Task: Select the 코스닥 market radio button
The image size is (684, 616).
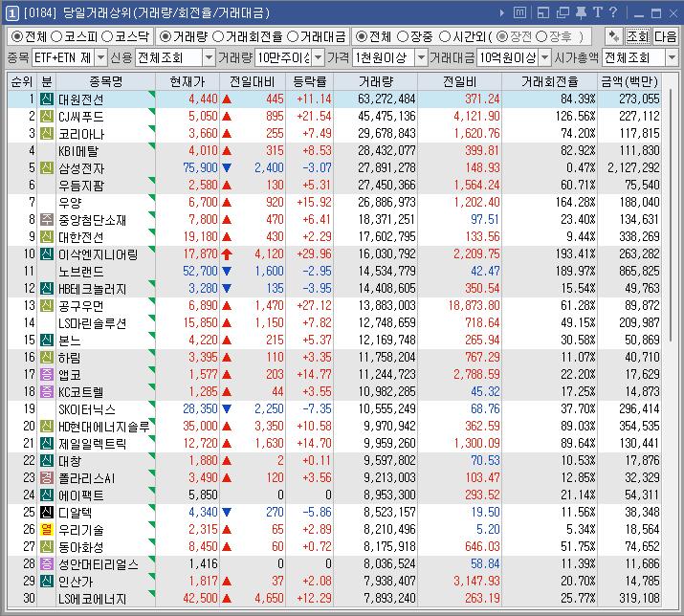Action: pyautogui.click(x=107, y=36)
